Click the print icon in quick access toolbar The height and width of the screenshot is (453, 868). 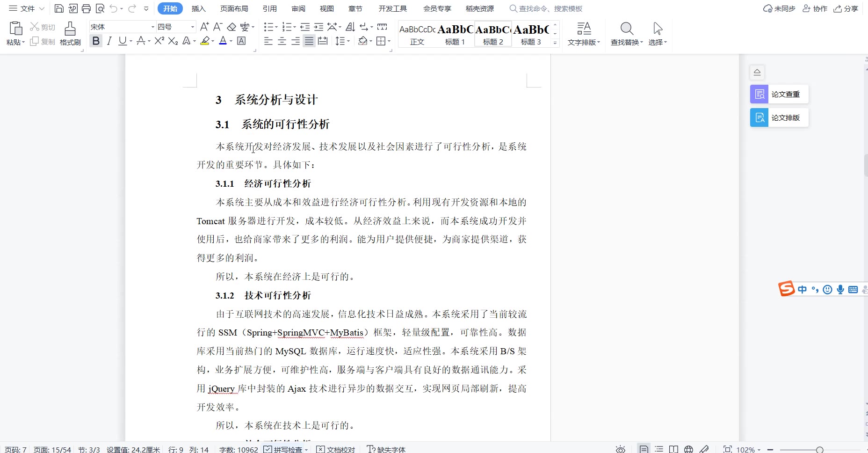click(x=86, y=8)
